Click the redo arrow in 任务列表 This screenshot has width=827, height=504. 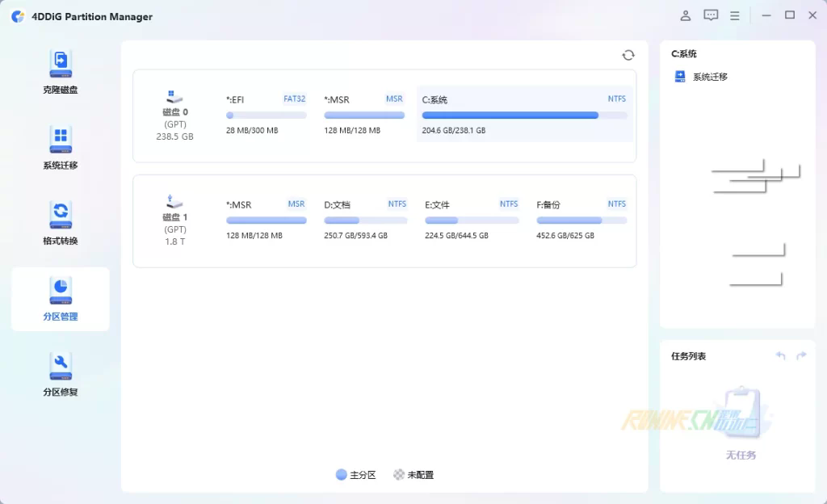click(801, 356)
